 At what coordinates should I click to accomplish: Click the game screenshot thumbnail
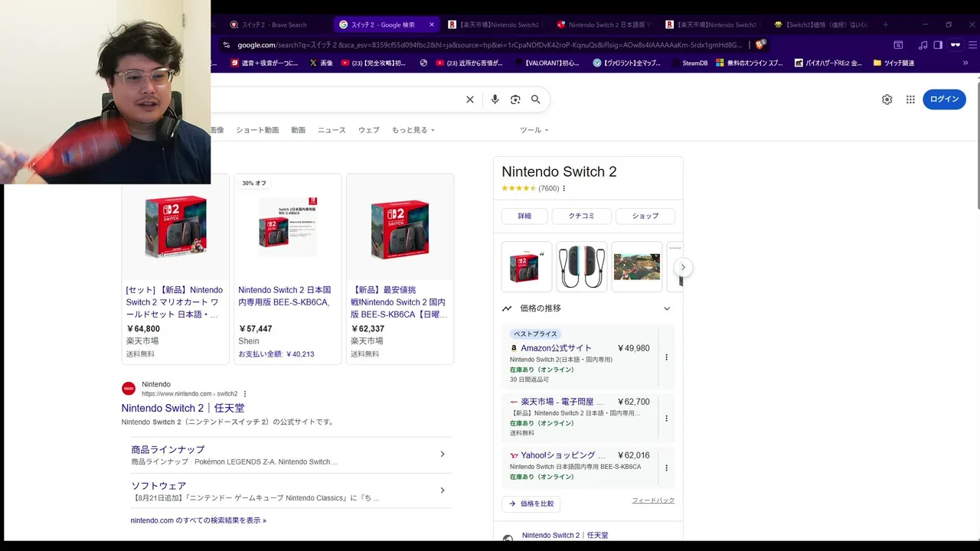click(637, 267)
